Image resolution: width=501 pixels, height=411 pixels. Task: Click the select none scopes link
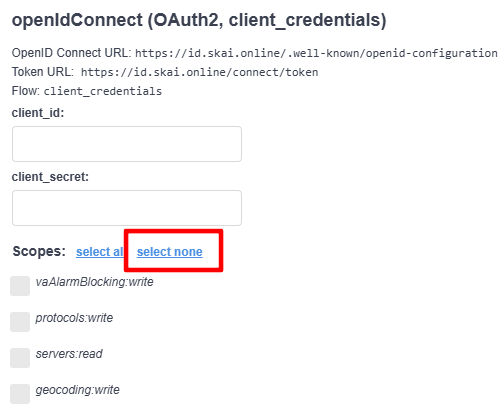point(170,252)
